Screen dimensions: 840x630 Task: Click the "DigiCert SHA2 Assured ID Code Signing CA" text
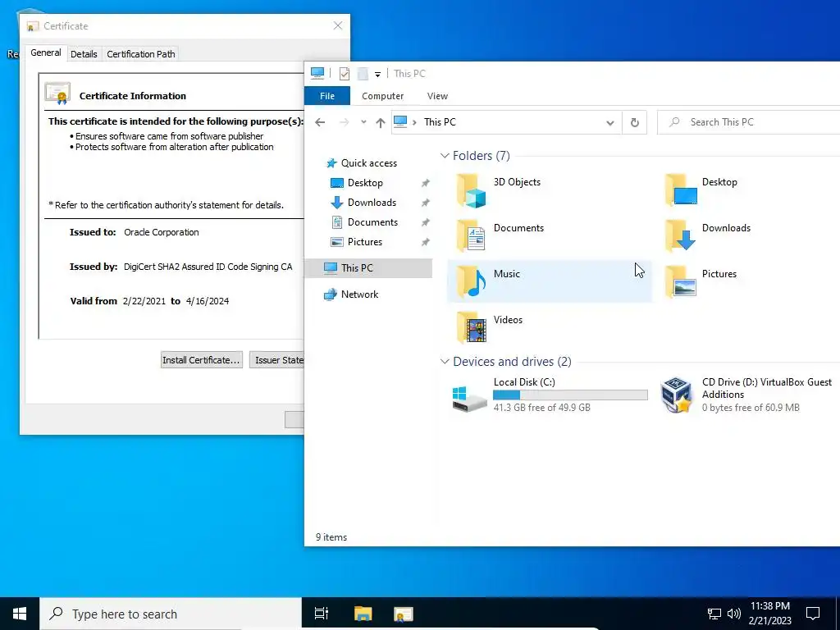[208, 267]
